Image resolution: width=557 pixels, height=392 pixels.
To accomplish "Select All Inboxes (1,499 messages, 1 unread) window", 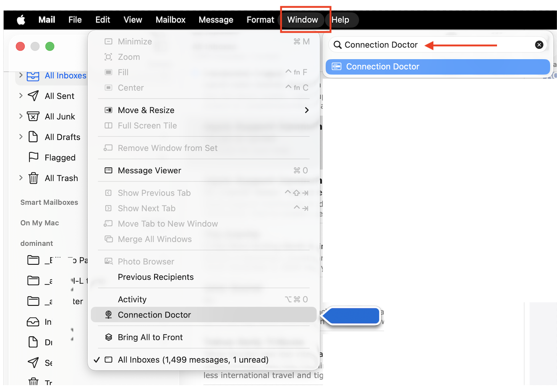I will 204,360.
